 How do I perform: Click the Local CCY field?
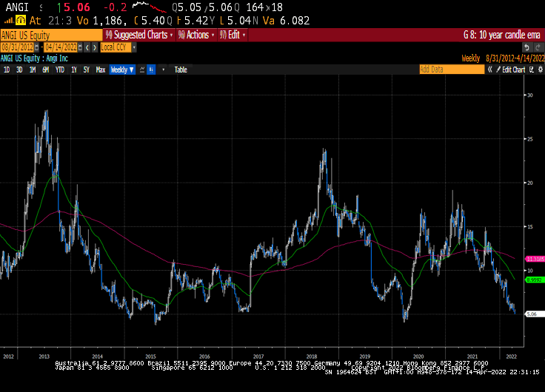tap(116, 47)
